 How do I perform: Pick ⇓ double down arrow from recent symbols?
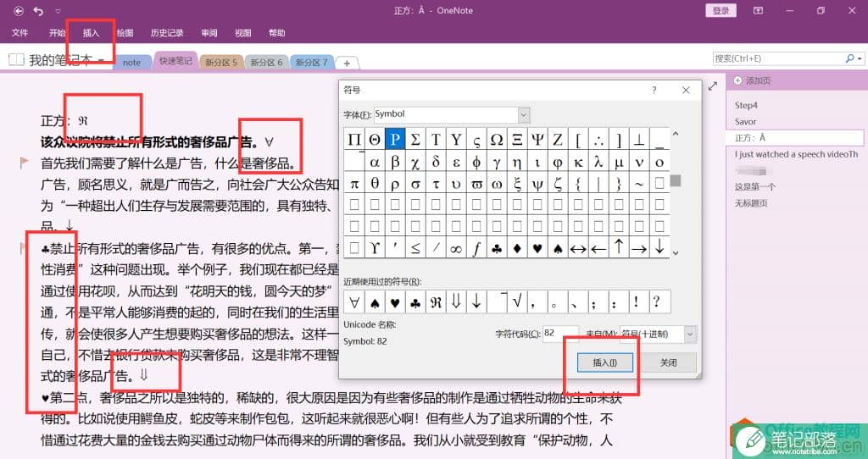[456, 302]
